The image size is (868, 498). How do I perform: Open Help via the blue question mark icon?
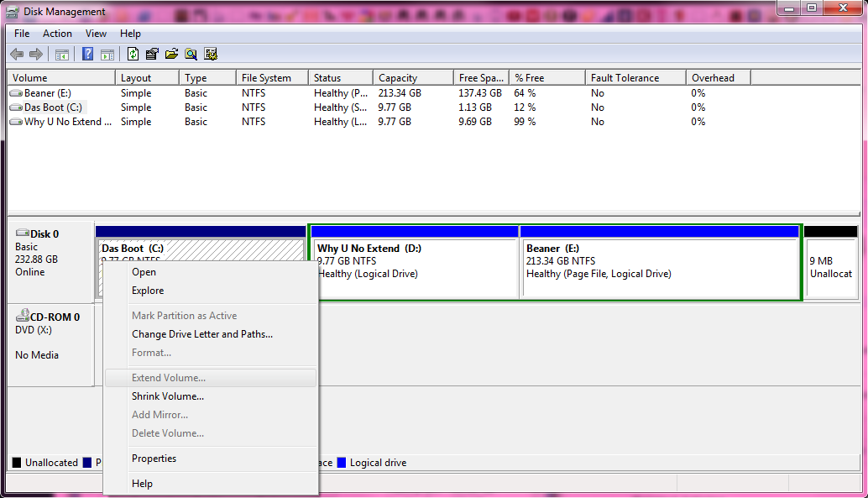click(87, 55)
